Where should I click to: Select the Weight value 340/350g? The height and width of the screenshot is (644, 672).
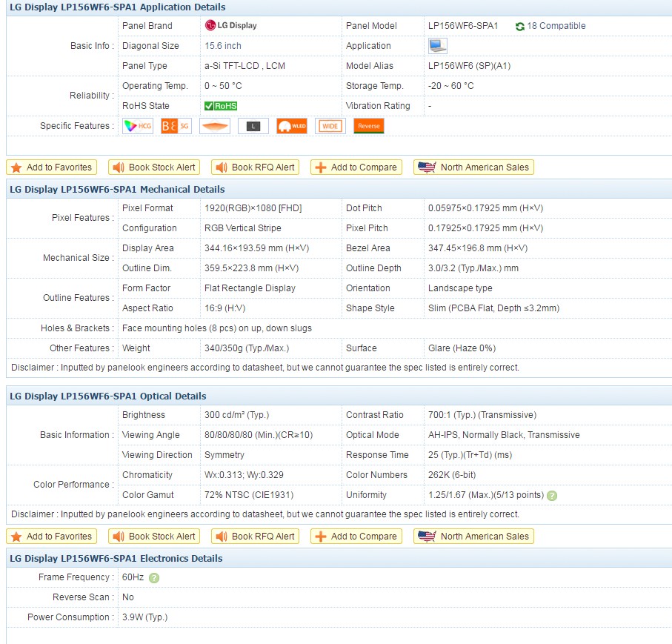[x=247, y=348]
